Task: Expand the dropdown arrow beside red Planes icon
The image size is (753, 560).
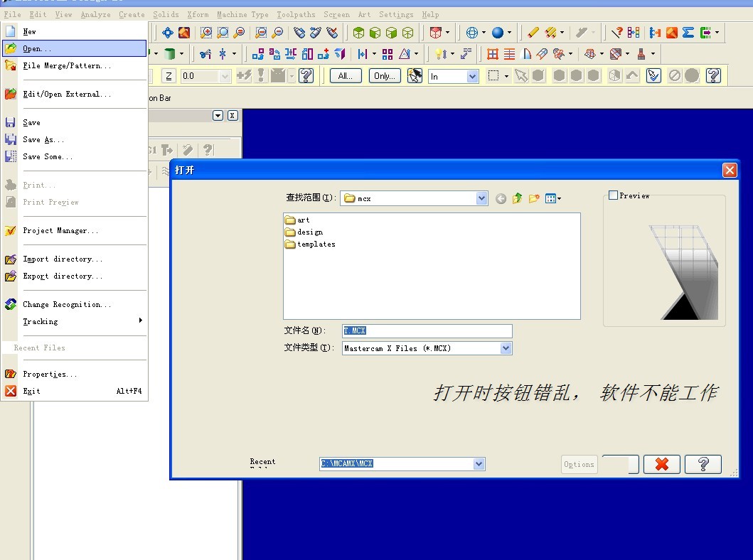Action: pos(447,33)
